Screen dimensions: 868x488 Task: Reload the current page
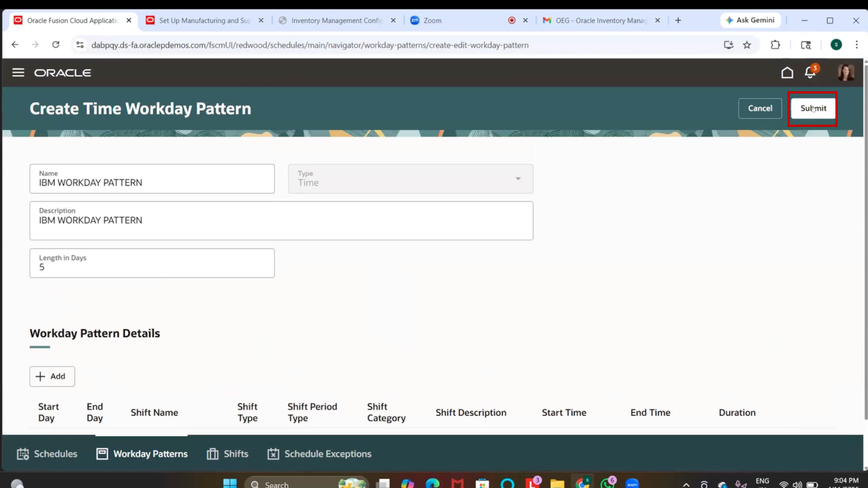pyautogui.click(x=56, y=45)
